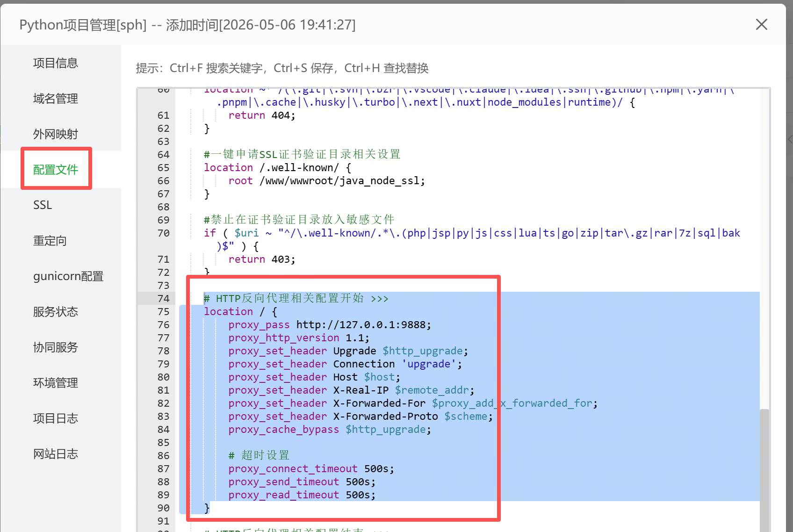This screenshot has width=793, height=532.
Task: Open the 域名管理 tab
Action: coord(55,99)
